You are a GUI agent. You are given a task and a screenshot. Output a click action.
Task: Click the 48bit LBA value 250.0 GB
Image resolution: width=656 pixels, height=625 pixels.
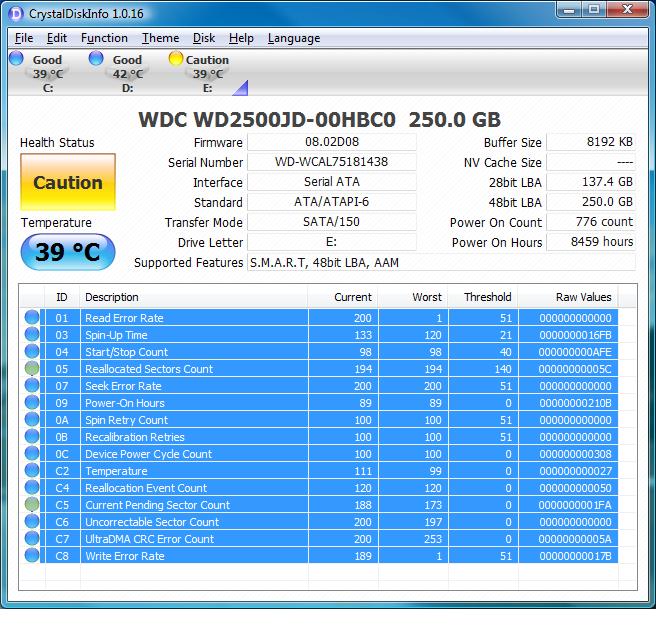591,202
